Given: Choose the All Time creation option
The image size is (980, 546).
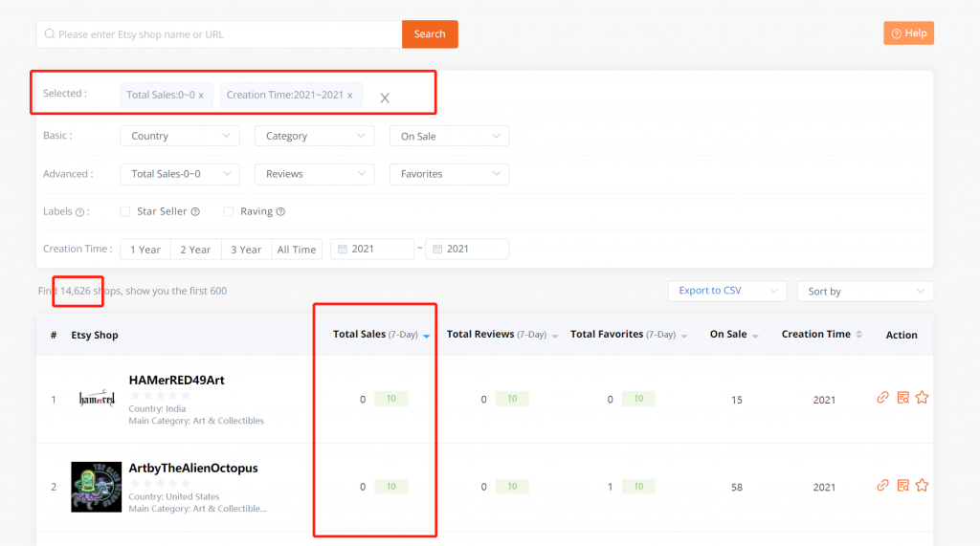Looking at the screenshot, I should tap(297, 250).
